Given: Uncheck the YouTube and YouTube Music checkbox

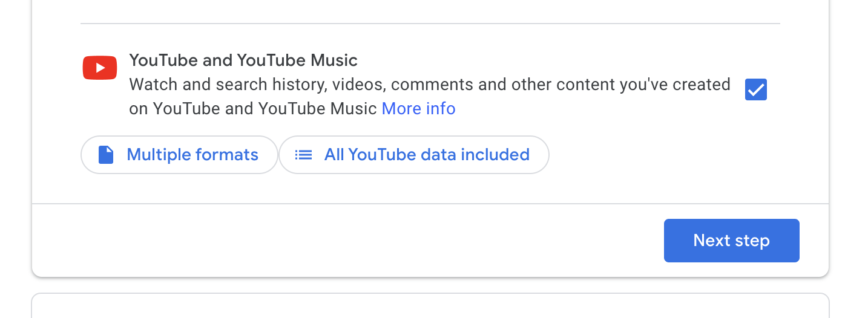Looking at the screenshot, I should pyautogui.click(x=756, y=89).
